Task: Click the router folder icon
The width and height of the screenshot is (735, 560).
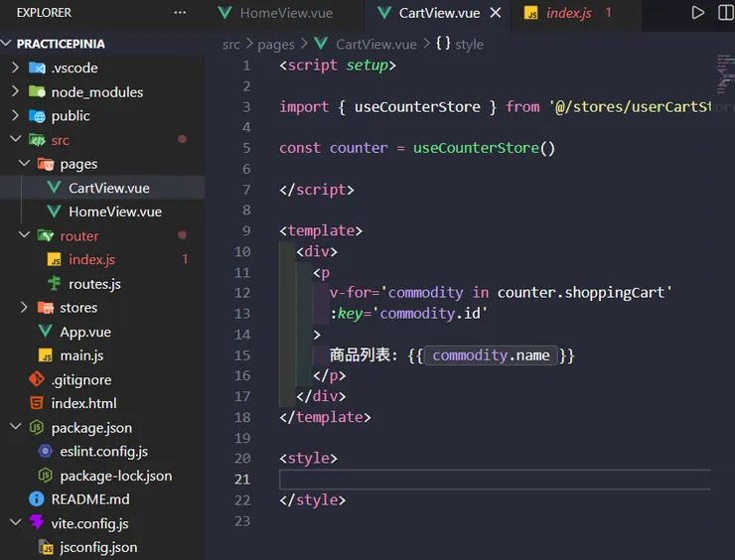Action: (x=46, y=235)
